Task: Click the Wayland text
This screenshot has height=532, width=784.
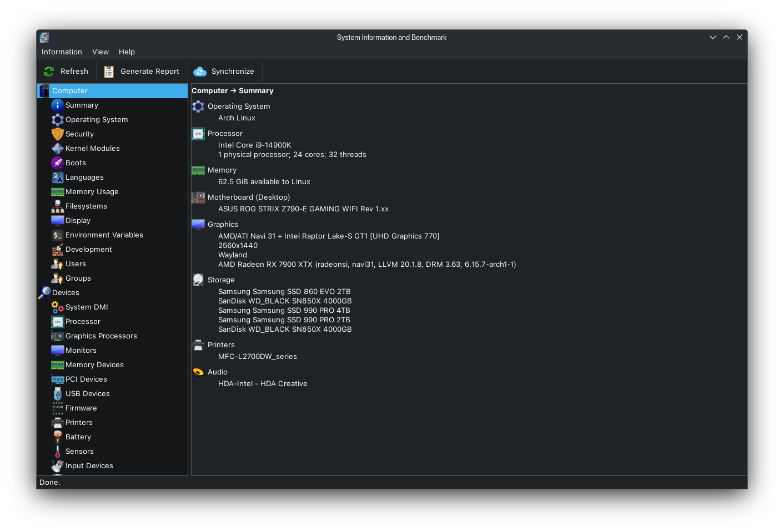Action: pos(233,255)
